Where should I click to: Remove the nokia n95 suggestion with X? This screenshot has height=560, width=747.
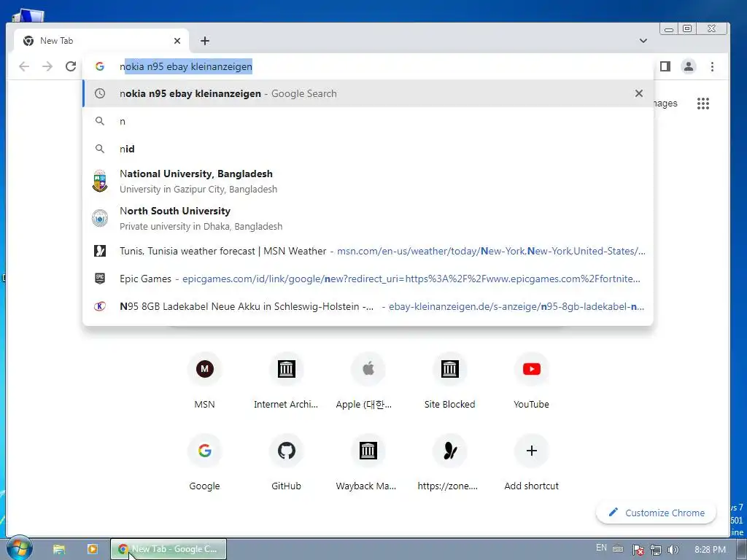point(639,93)
